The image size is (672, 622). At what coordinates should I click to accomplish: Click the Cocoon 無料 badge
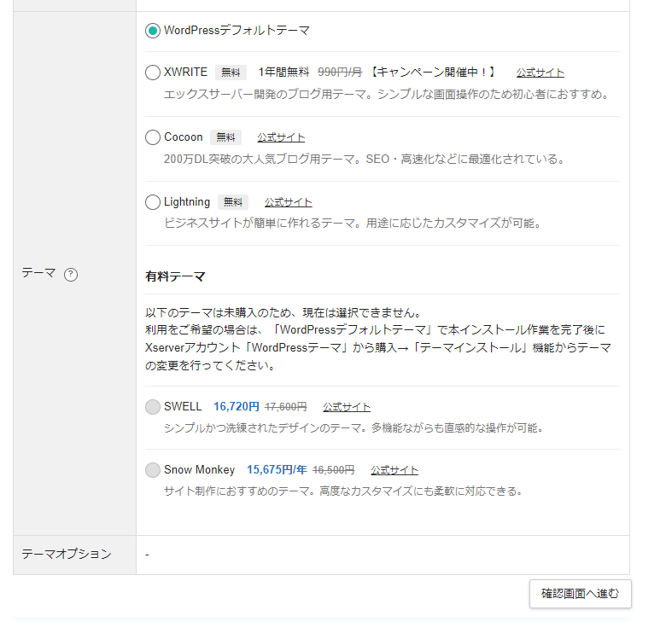pos(225,137)
